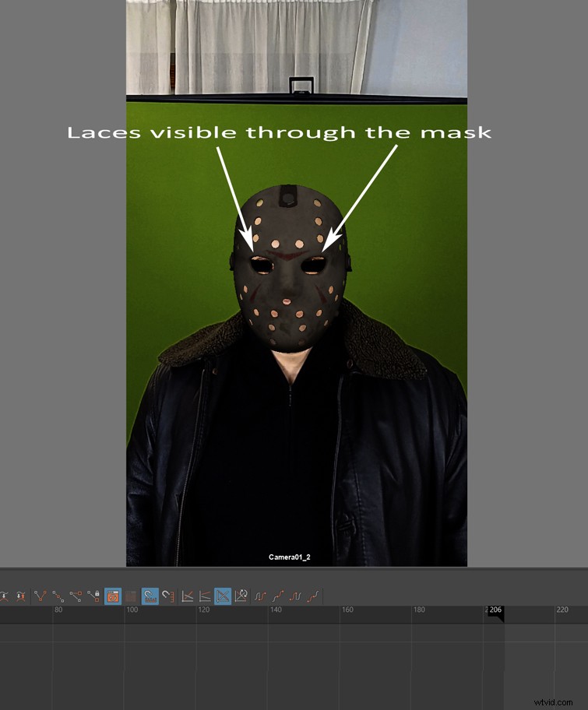Click the Renormalize curves icon

241,597
